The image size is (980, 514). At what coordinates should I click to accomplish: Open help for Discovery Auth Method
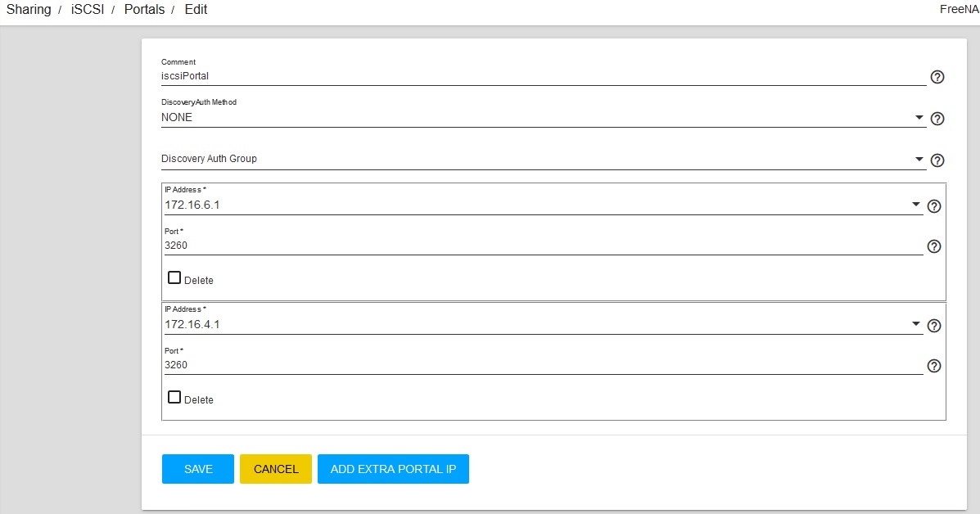[937, 119]
